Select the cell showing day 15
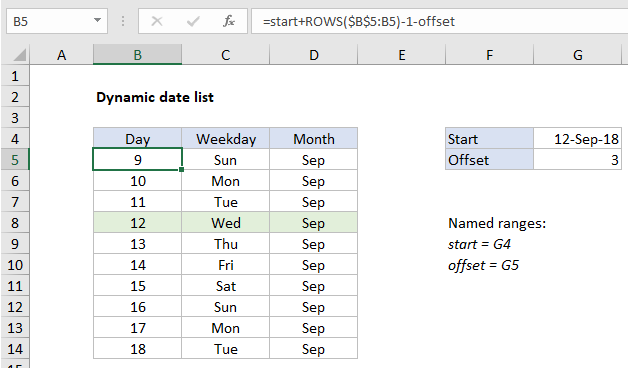The height and width of the screenshot is (368, 628). point(137,286)
